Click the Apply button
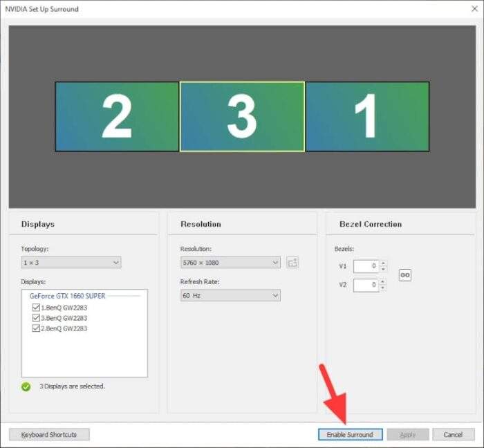 pyautogui.click(x=408, y=435)
